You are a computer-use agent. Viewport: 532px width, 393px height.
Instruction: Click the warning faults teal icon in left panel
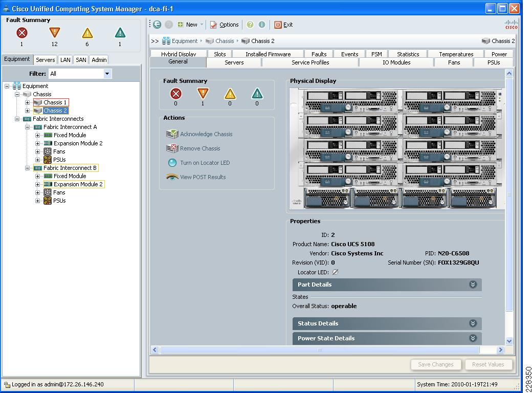point(120,33)
